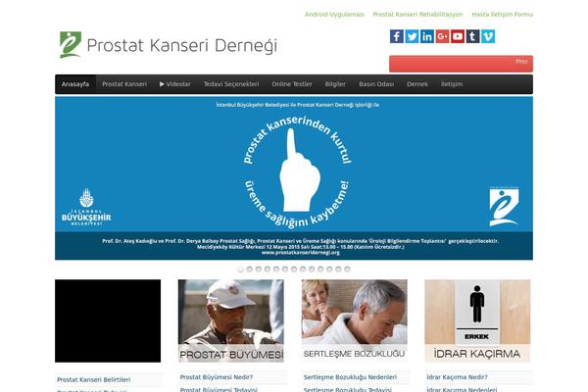Select the first slideshow pagination dot
588x392 pixels.
point(241,269)
